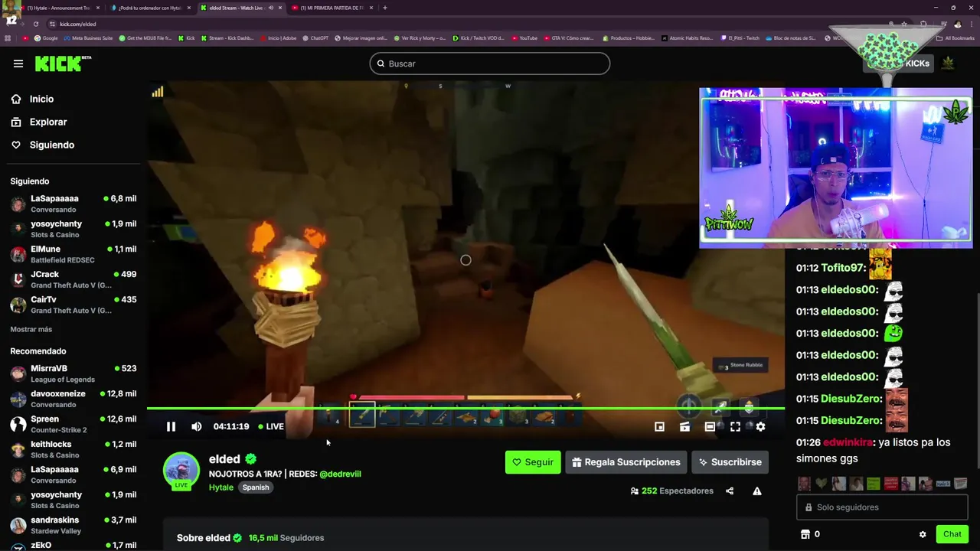Open Spreen Counter-Strike 2 channel
The width and height of the screenshot is (980, 551).
(73, 424)
